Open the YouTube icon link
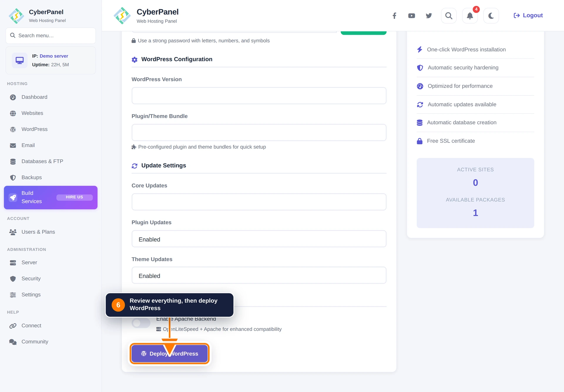Image resolution: width=564 pixels, height=392 pixels. 412,16
